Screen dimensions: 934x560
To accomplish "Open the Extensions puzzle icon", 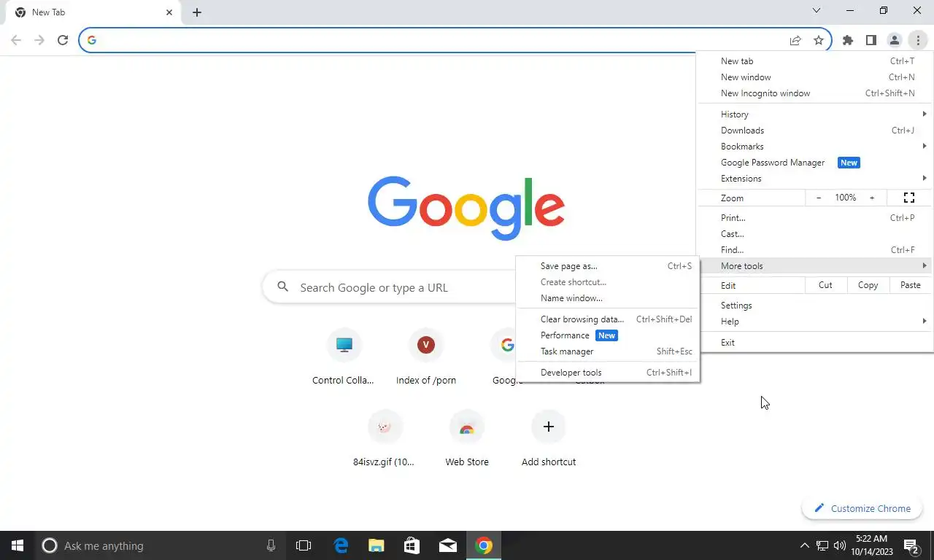I will 847,41.
